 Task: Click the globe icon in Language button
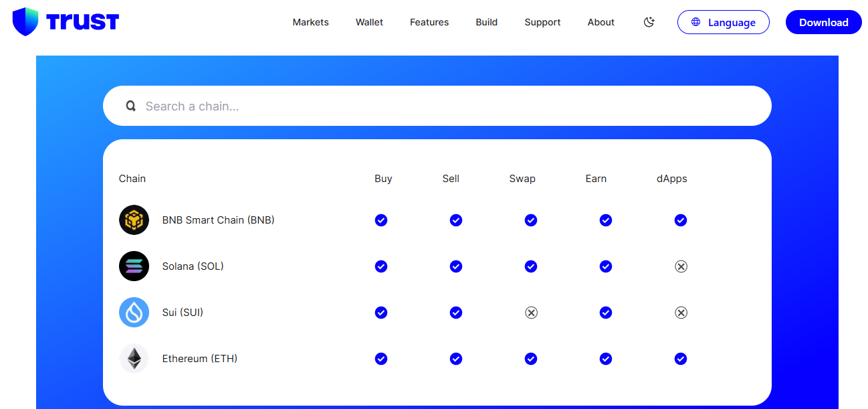point(696,22)
